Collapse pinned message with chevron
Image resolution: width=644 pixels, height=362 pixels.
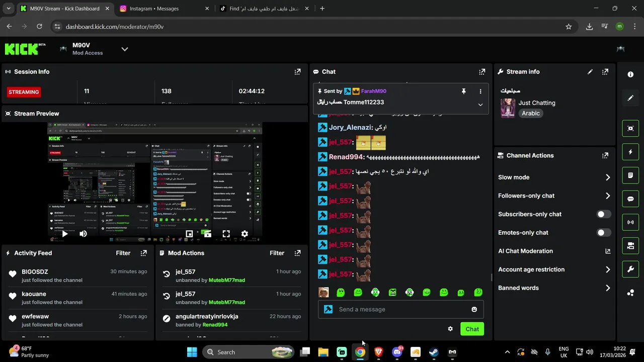click(x=480, y=105)
